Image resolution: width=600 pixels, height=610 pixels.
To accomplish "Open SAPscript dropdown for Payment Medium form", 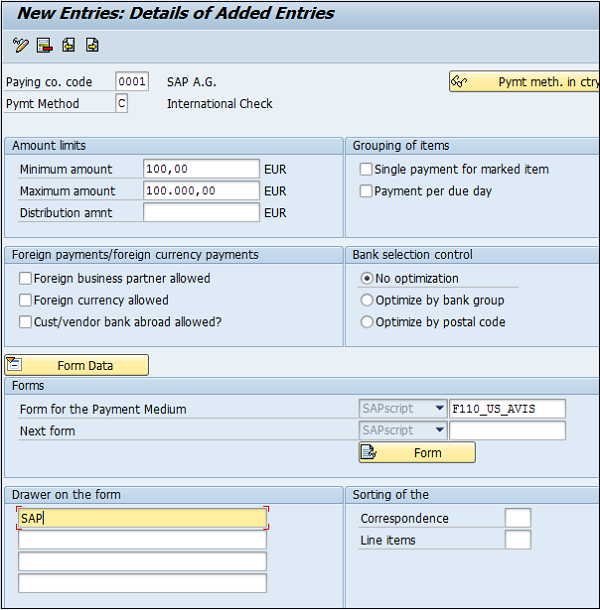I will 438,408.
